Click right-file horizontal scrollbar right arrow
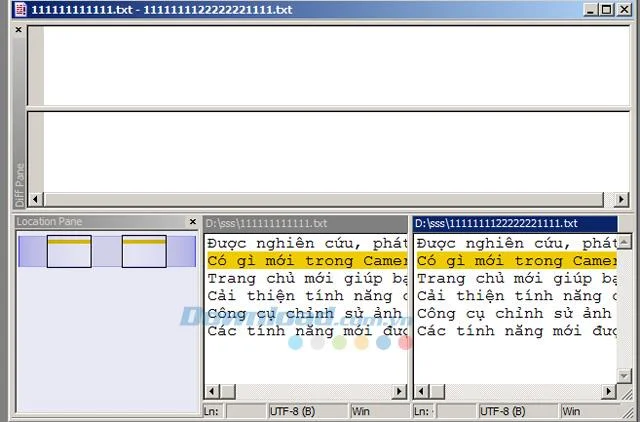640x422 pixels. [609, 392]
